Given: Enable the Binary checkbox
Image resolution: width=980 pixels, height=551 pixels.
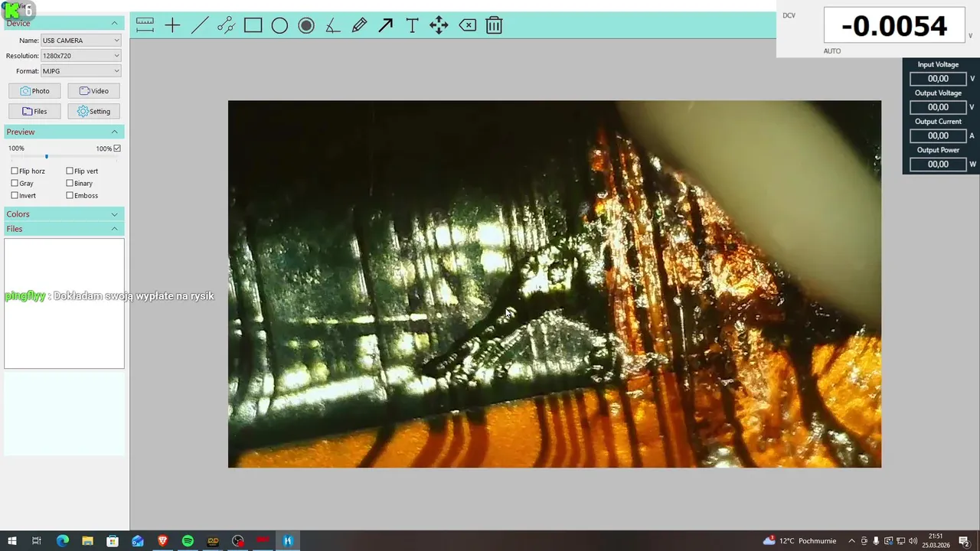Looking at the screenshot, I should 70,184.
